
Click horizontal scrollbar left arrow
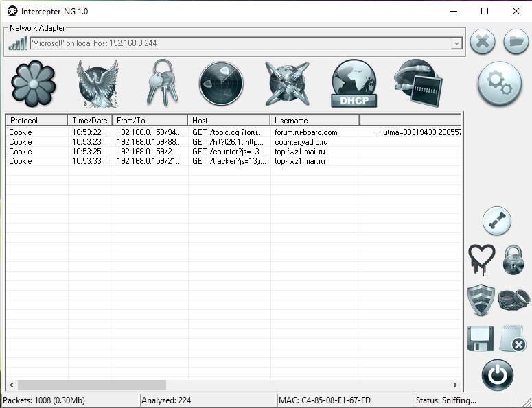[12, 385]
